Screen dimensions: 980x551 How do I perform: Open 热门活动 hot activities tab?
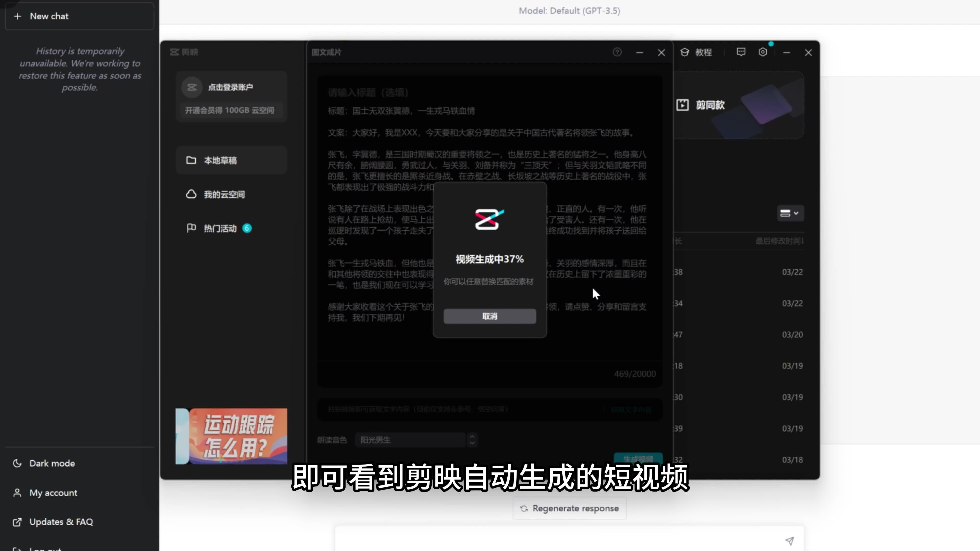pos(231,228)
